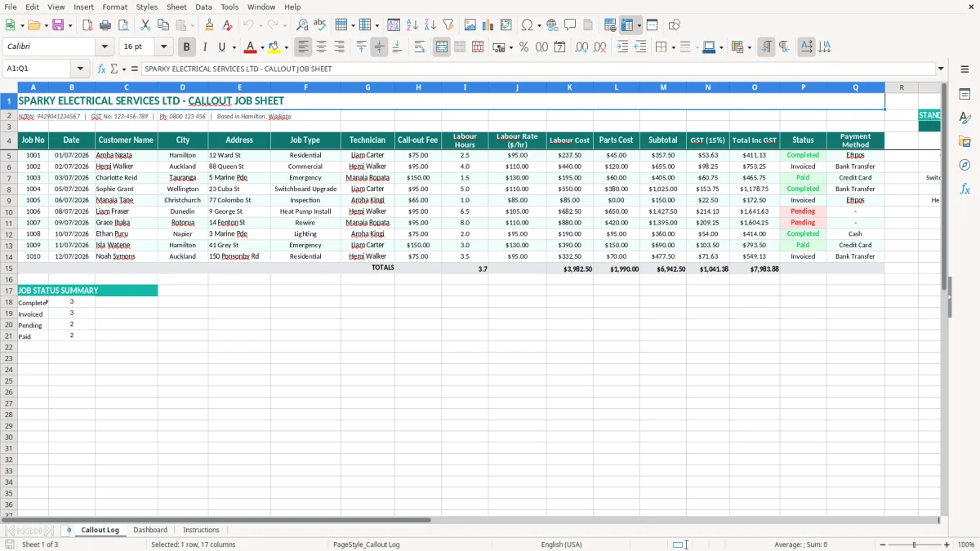980x551 pixels.
Task: Toggle Italic formatting
Action: (x=204, y=47)
